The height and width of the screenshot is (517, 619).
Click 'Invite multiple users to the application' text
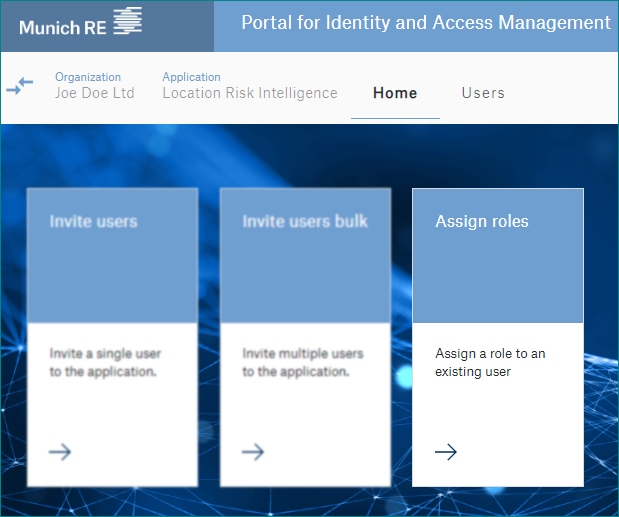tap(303, 362)
